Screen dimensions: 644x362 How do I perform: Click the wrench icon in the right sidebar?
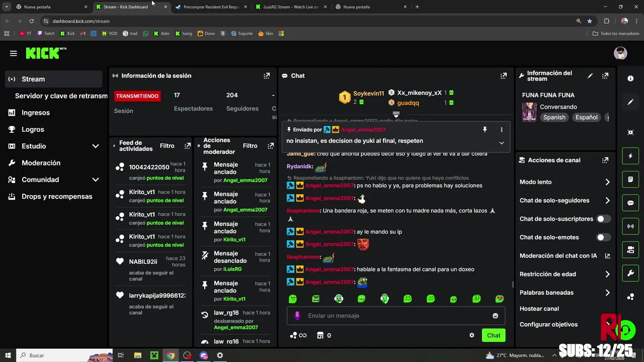[630, 273]
